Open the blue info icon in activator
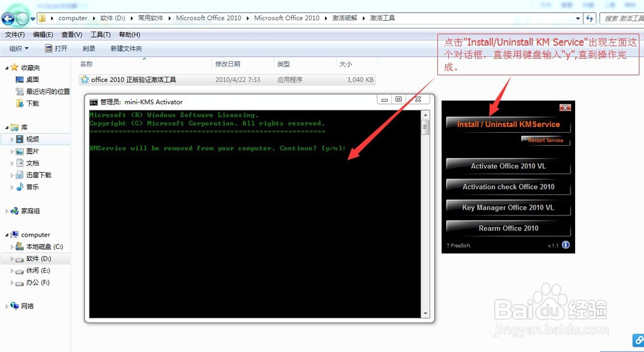Viewport: 644px width, 352px height. (x=565, y=245)
